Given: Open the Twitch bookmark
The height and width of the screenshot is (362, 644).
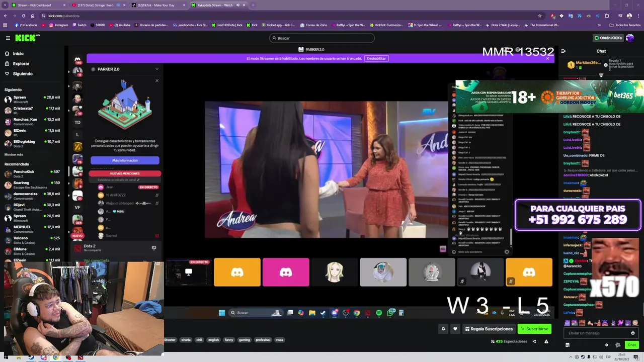Looking at the screenshot, I should pos(79,25).
